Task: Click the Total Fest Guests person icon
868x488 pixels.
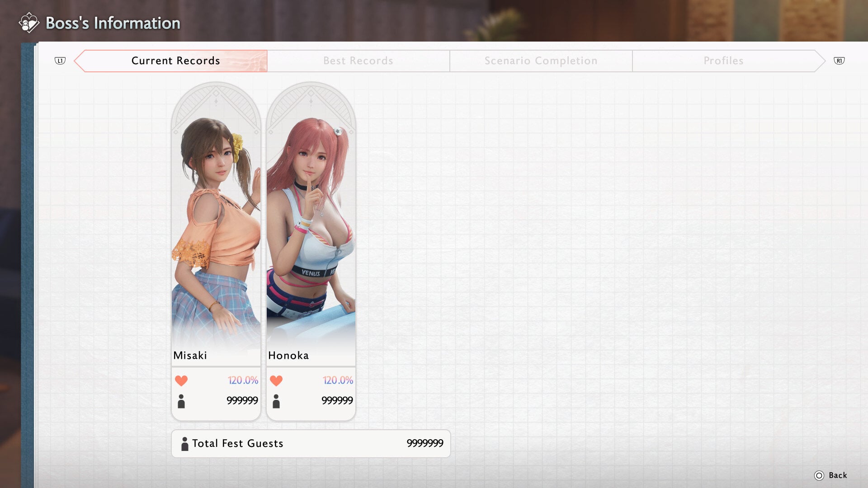Action: click(x=184, y=444)
